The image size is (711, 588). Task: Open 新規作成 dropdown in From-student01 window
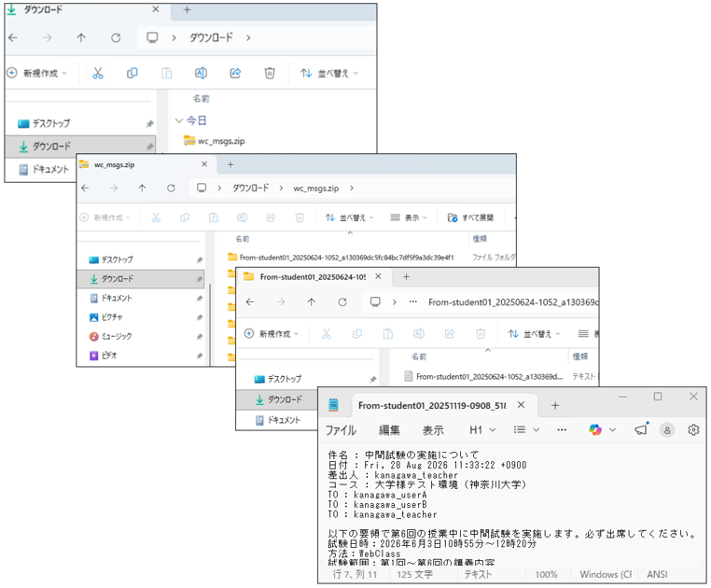pyautogui.click(x=272, y=334)
